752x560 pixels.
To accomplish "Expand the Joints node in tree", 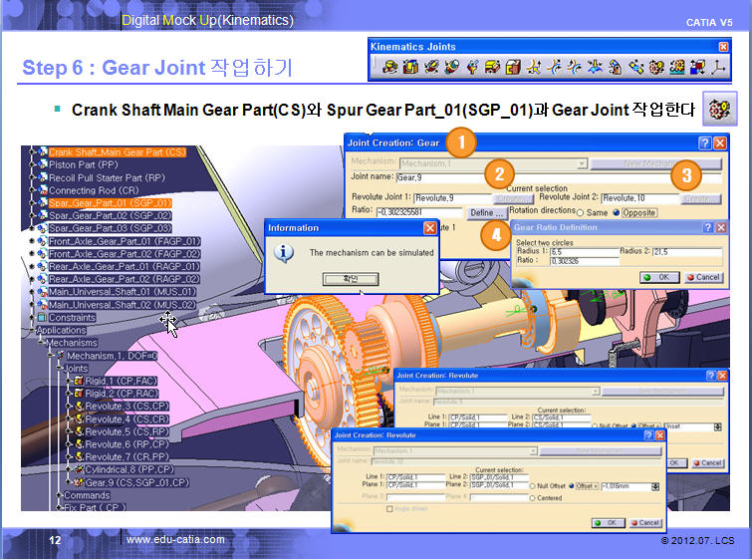I will 58,368.
